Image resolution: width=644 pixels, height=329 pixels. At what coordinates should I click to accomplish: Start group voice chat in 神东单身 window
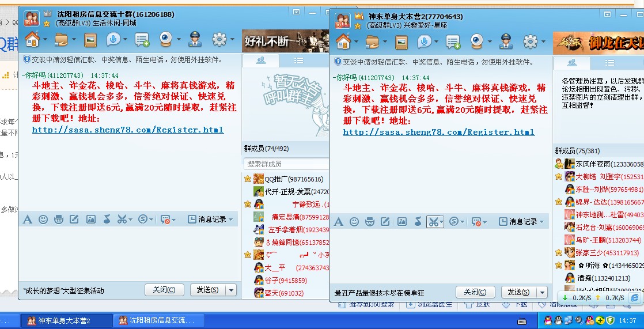pos(425,41)
